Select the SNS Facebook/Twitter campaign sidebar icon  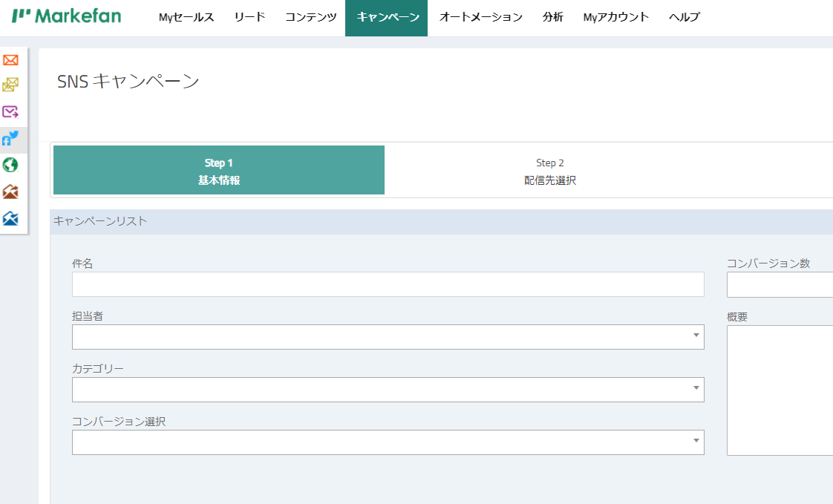(x=10, y=139)
